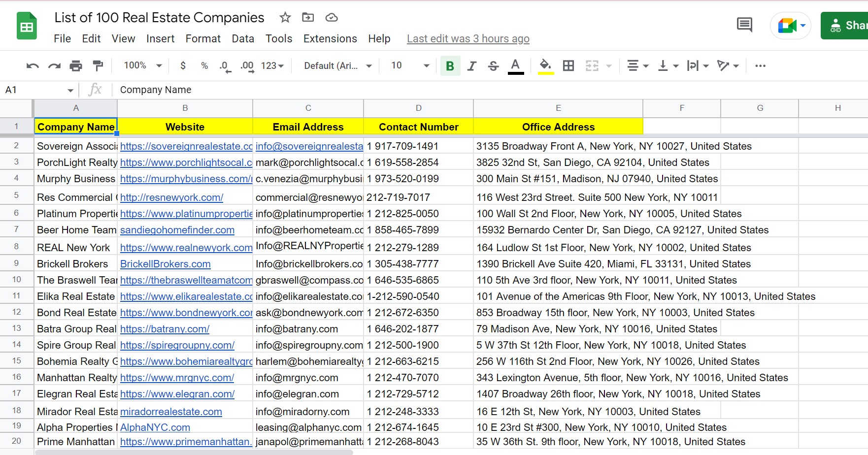Select the info@mrgnyc.com cell

click(x=308, y=378)
